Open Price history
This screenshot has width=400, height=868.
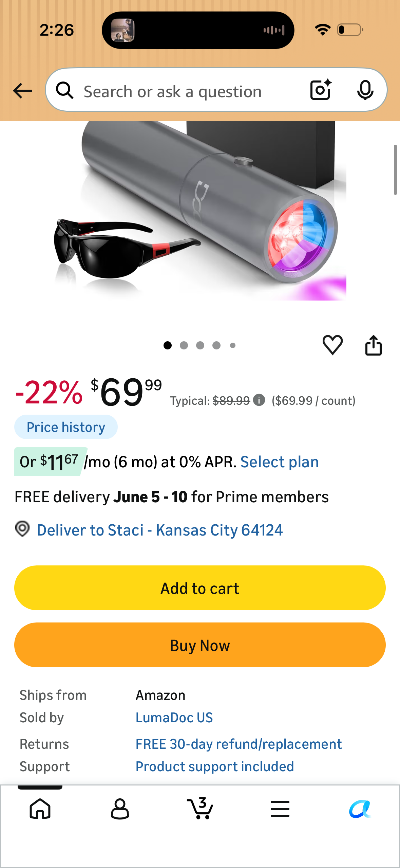(66, 427)
